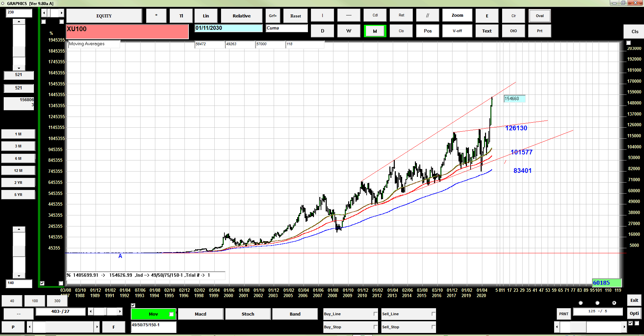Screen dimensions: 644x336
Task: Click the Clr clear drawings button
Action: pos(514,16)
